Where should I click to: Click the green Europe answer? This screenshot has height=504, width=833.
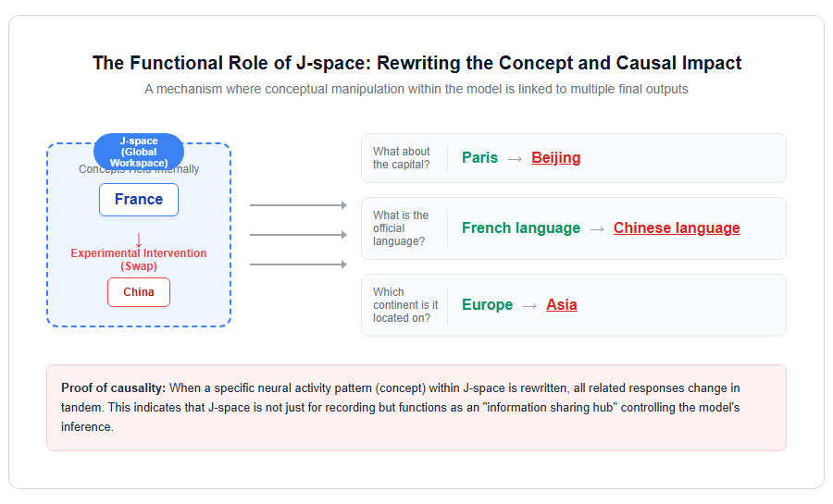click(x=487, y=304)
